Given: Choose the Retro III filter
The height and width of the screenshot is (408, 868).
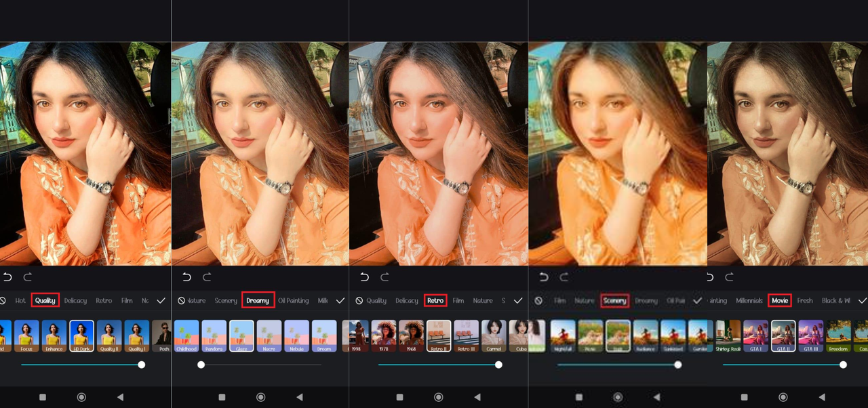Looking at the screenshot, I should (x=466, y=336).
